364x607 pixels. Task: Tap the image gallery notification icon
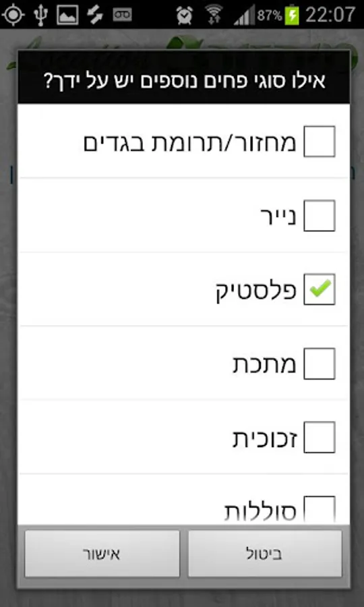coord(67,15)
